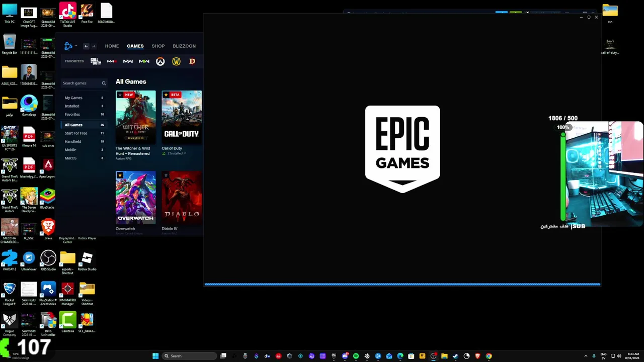Viewport: 644px width, 362px height.
Task: Select the EA SPORTS FC 26 desktop icon
Action: [10, 138]
